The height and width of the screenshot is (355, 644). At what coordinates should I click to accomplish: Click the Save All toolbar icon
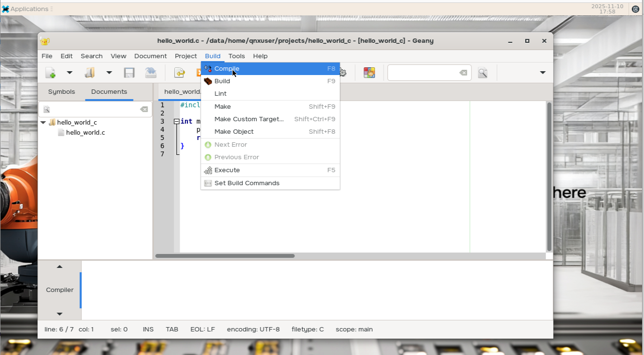click(x=150, y=73)
